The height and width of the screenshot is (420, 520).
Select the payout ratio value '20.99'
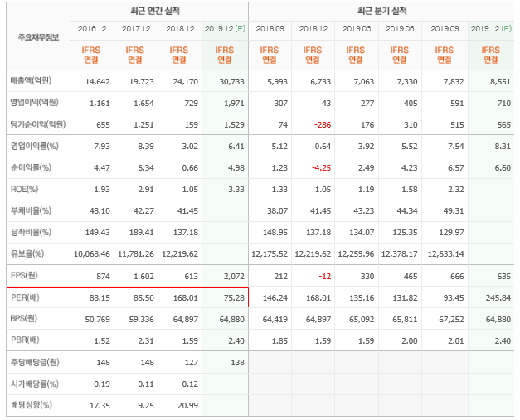click(188, 405)
